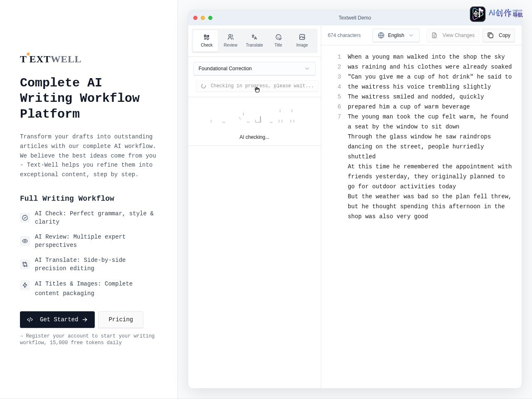Click the AI Review eye icon
Image resolution: width=532 pixels, height=399 pixels.
[x=25, y=241]
